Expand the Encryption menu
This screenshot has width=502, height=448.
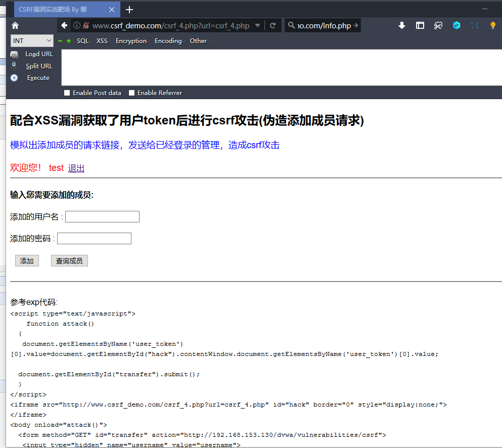pyautogui.click(x=132, y=41)
